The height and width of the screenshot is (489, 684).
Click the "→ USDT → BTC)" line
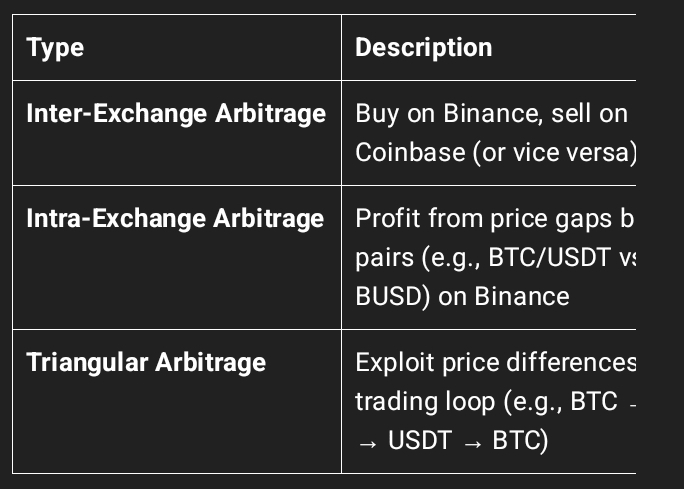[451, 441]
